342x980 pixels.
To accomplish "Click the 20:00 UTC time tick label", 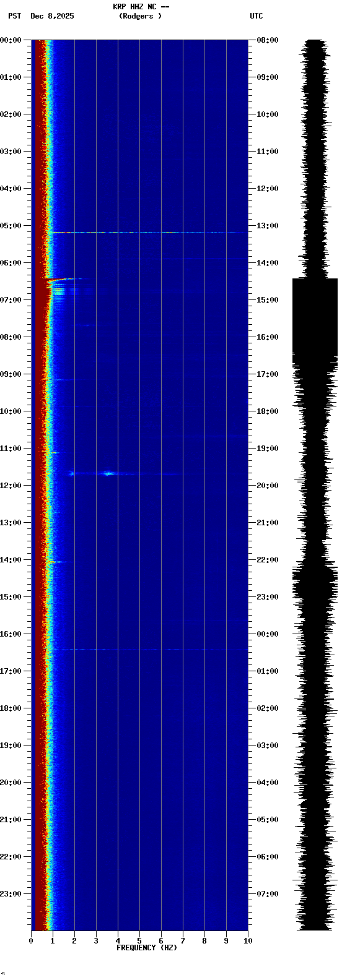I will [268, 486].
